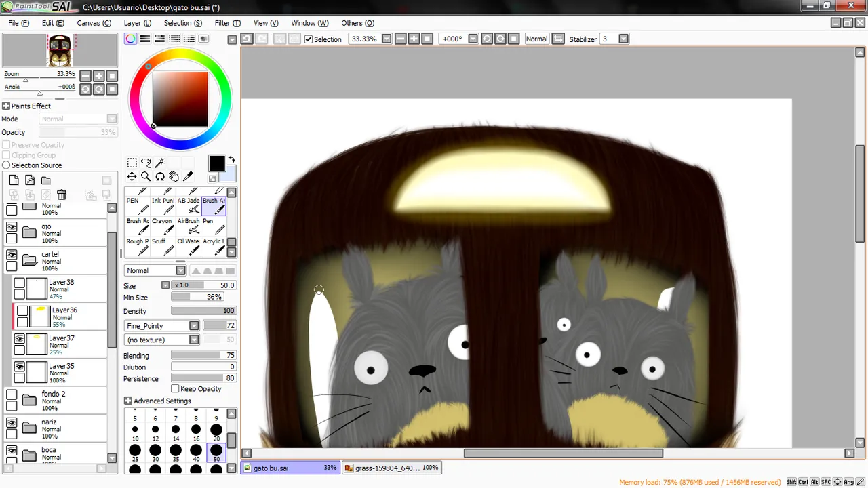Image resolution: width=868 pixels, height=488 pixels.
Task: Open the Canvas menu
Action: [94, 23]
